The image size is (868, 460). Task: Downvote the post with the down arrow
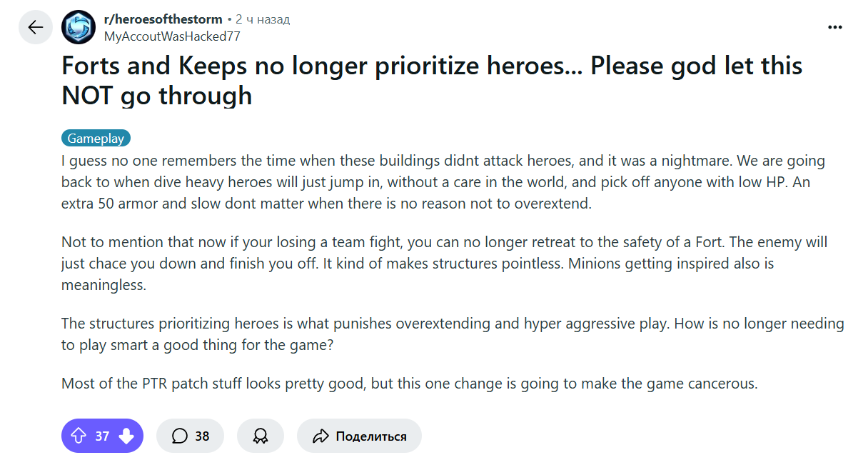(x=126, y=436)
